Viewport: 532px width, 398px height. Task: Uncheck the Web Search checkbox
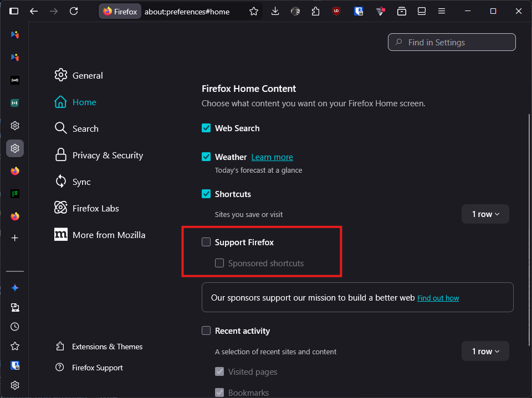pos(206,128)
